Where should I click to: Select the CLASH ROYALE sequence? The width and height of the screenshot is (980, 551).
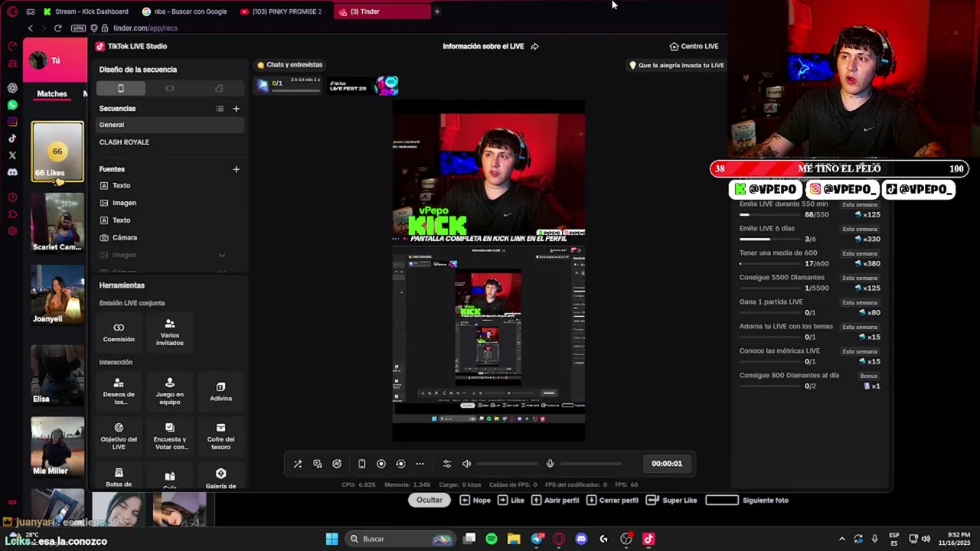point(170,142)
